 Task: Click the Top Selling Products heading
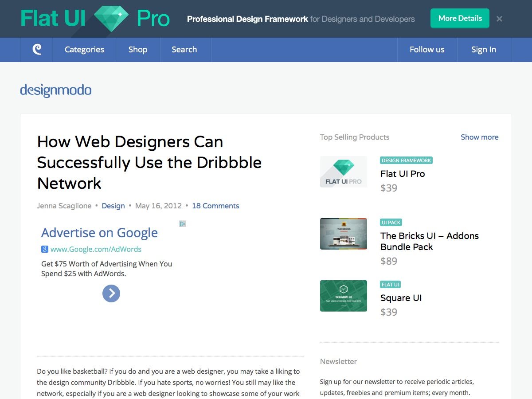click(x=355, y=137)
